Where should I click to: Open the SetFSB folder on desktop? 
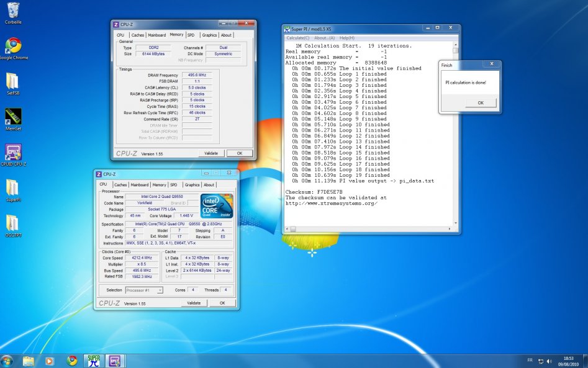point(12,82)
